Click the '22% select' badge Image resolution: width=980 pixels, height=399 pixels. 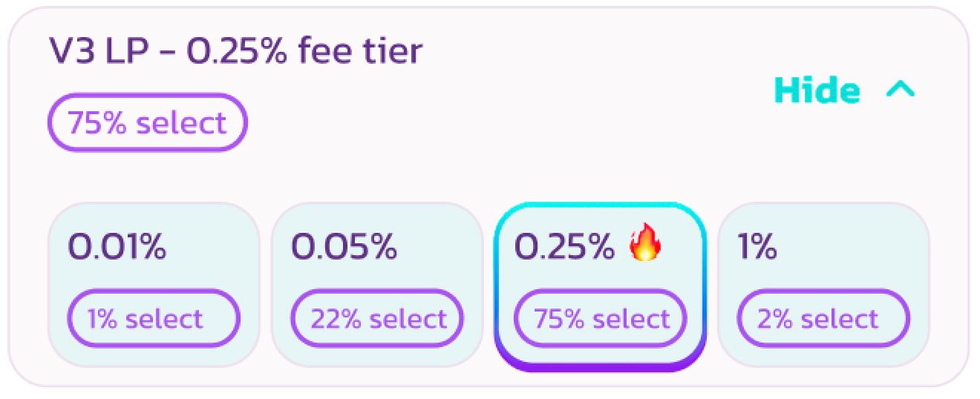coord(377,319)
